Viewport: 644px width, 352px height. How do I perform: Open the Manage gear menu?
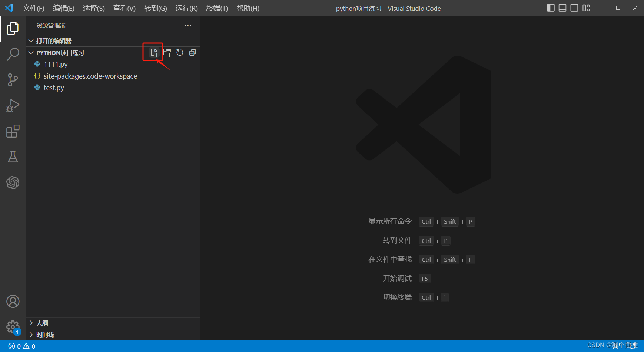[x=13, y=327]
